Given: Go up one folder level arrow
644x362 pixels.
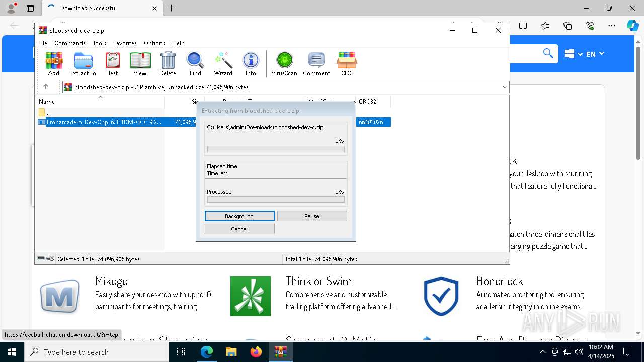Looking at the screenshot, I should coord(46,87).
